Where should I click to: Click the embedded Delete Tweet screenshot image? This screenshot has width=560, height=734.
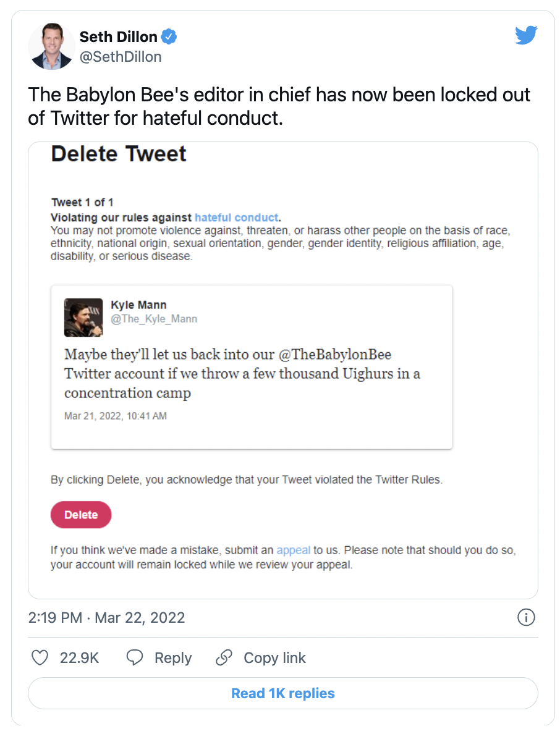283,370
